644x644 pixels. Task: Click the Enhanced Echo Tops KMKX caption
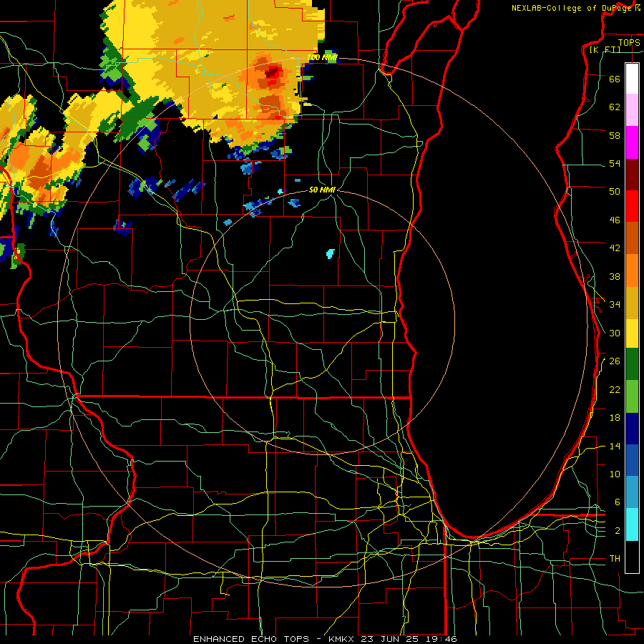[x=324, y=639]
